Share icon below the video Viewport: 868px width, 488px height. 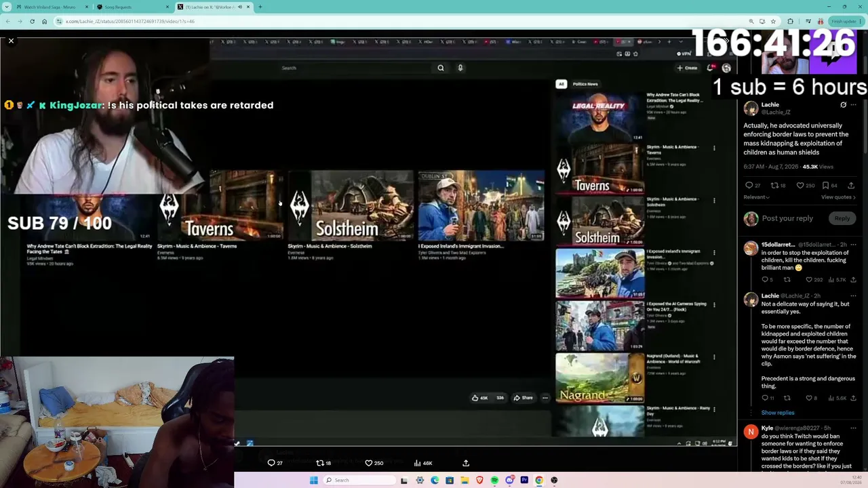tap(466, 463)
